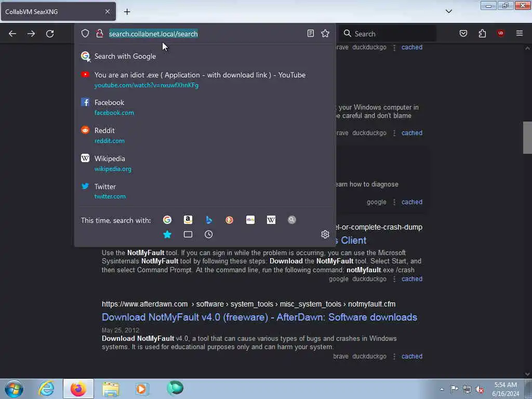Search this time with Amazon icon
Image resolution: width=532 pixels, height=399 pixels.
click(x=188, y=220)
